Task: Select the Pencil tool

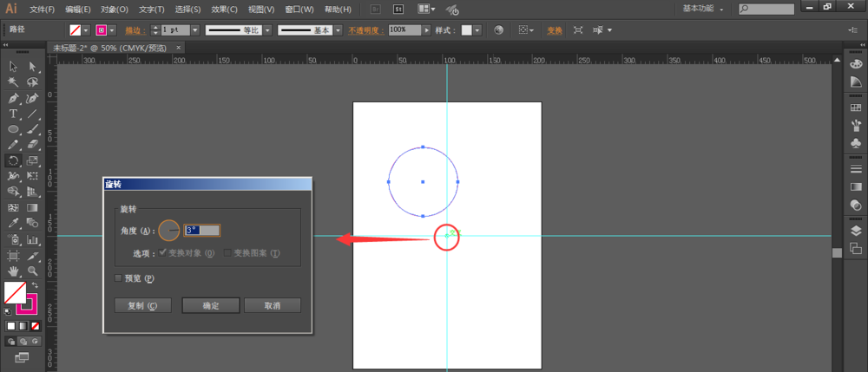Action: [13, 144]
